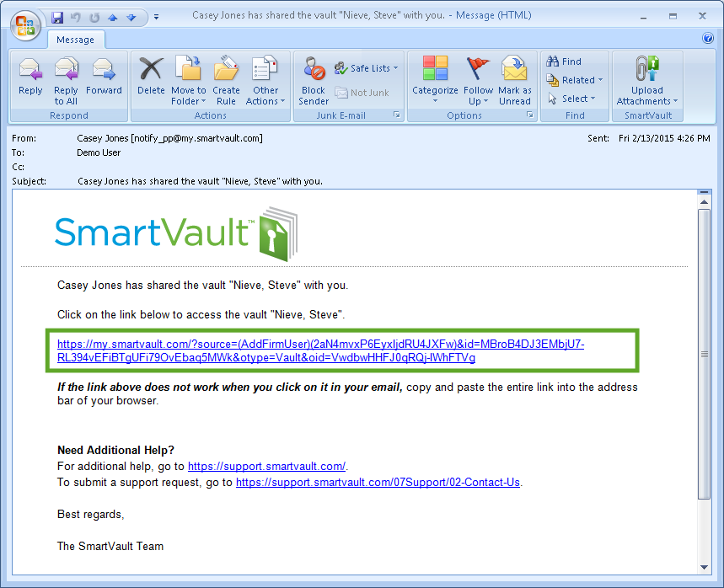Close the message window
Image resolution: width=724 pixels, height=588 pixels.
[x=702, y=16]
